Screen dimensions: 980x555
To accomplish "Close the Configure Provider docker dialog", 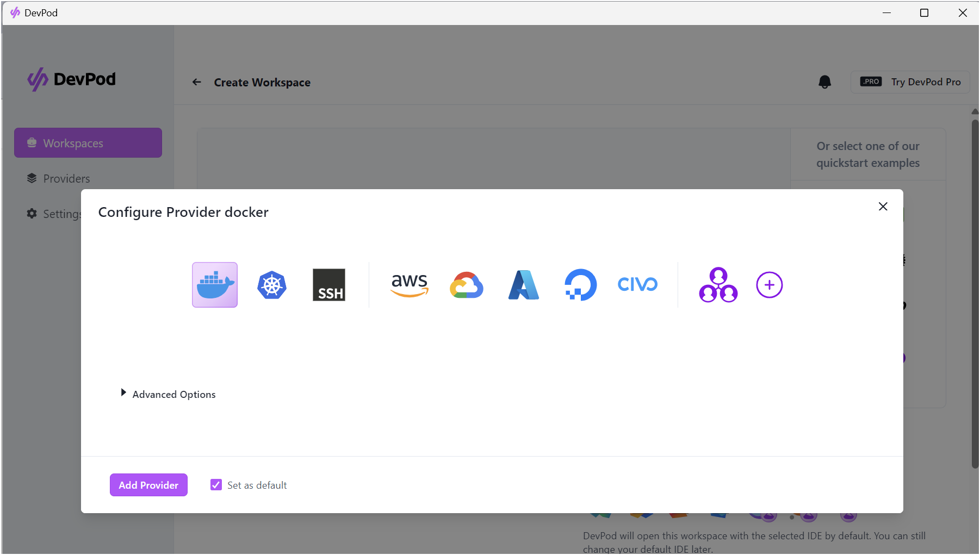I will tap(883, 207).
